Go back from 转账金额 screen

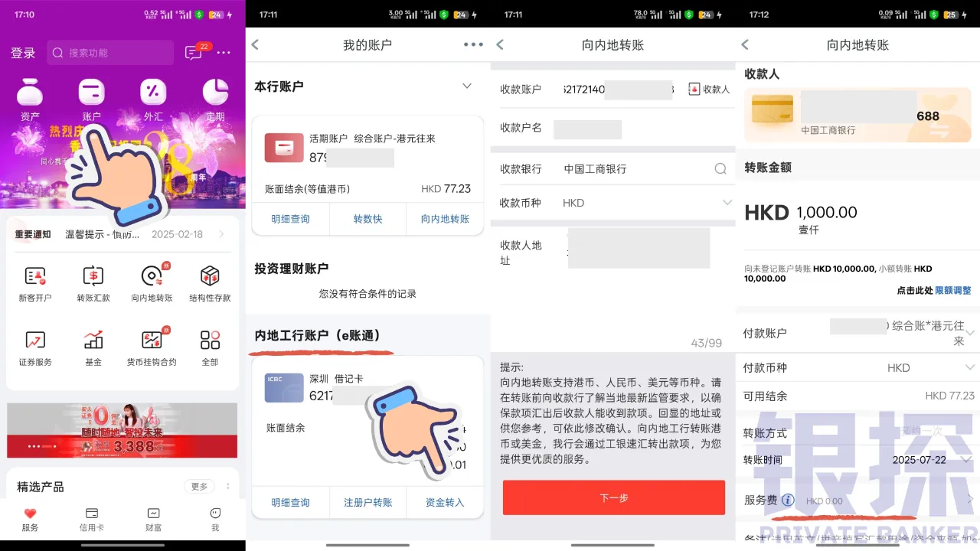[x=745, y=45]
